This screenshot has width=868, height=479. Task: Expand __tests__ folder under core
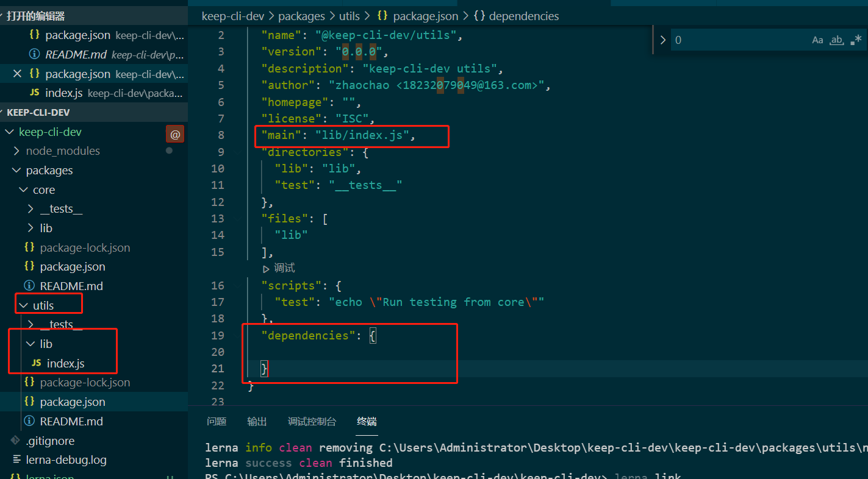30,208
